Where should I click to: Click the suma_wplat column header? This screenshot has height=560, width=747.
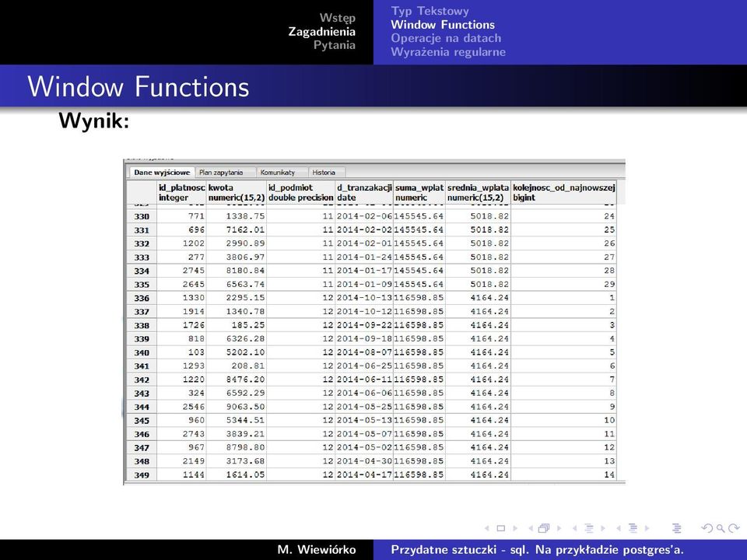(419, 192)
